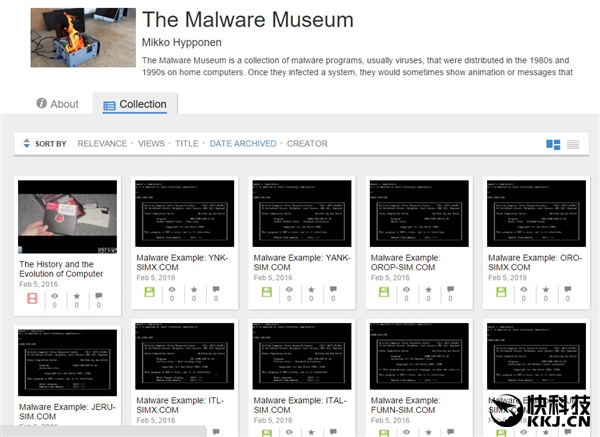The image size is (600, 437).
Task: Click the Collection list icon
Action: coord(109,106)
